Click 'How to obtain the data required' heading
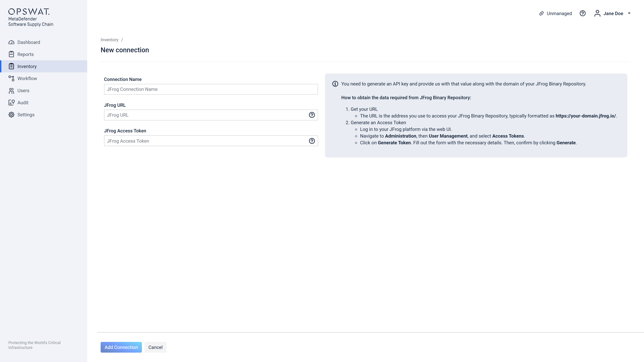Image resolution: width=644 pixels, height=362 pixels. click(406, 98)
